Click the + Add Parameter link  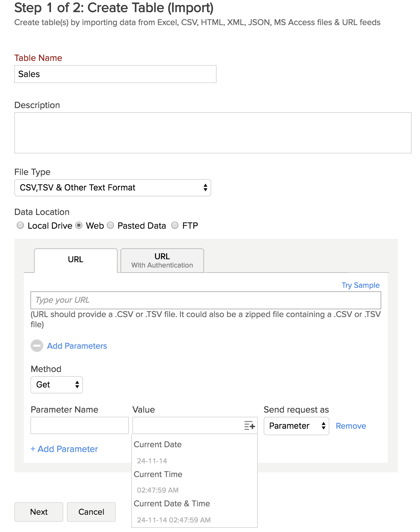tap(64, 449)
